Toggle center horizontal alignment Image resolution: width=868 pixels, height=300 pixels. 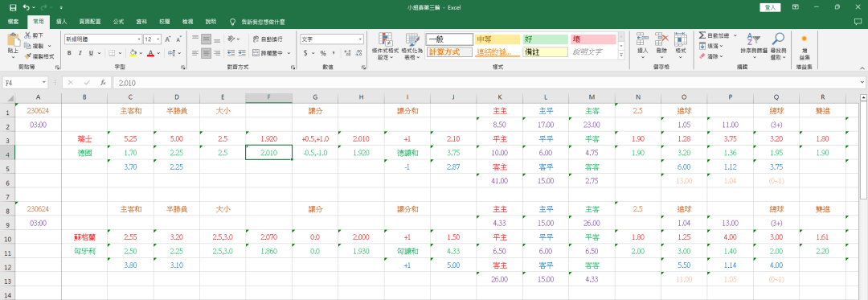206,53
